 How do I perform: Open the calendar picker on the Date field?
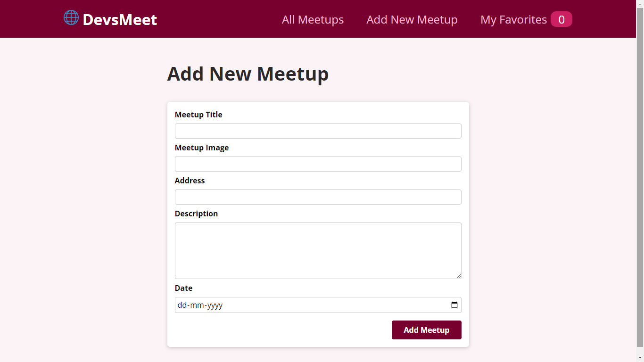point(454,305)
